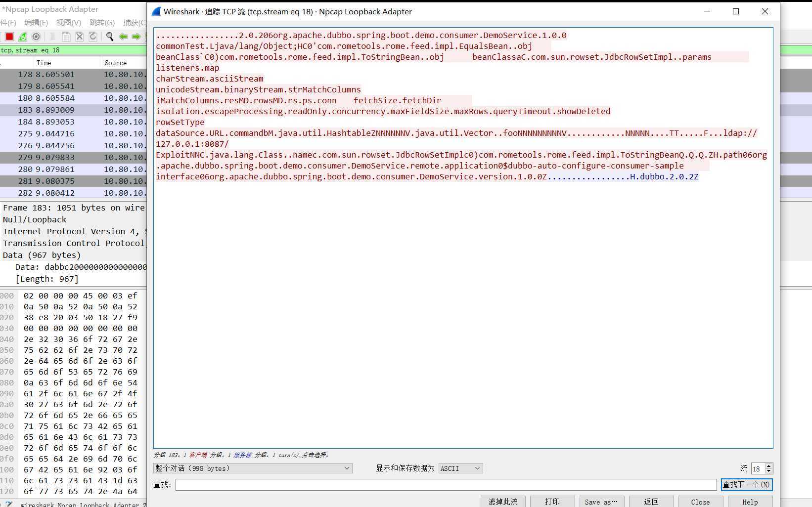The height and width of the screenshot is (507, 812).
Task: Decrement the stream number spinner
Action: 768,471
